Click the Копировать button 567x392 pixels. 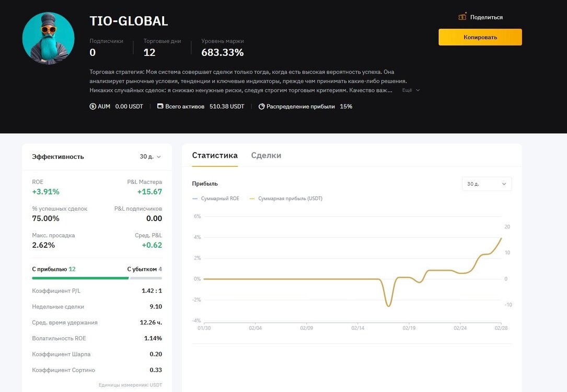coord(480,37)
